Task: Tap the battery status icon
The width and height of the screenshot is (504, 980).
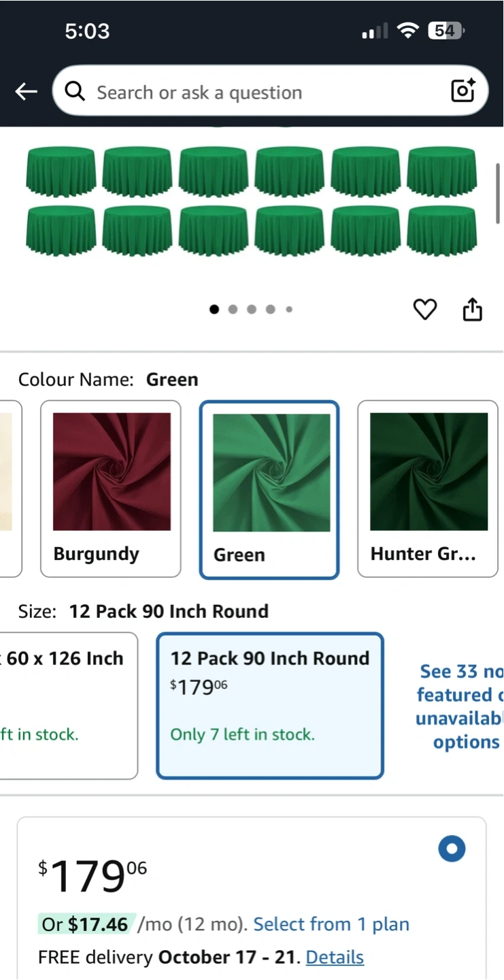Action: pyautogui.click(x=446, y=31)
